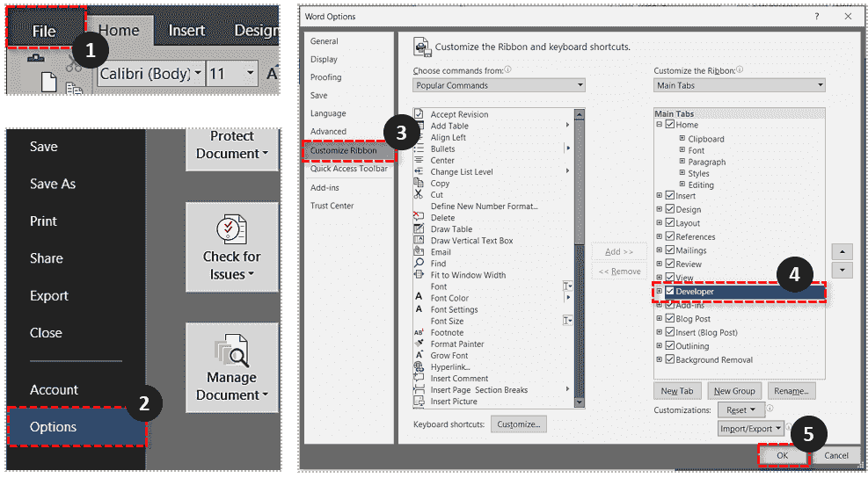Viewport: 868px width, 478px height.
Task: Toggle the Background Removal checkbox
Action: pyautogui.click(x=670, y=359)
